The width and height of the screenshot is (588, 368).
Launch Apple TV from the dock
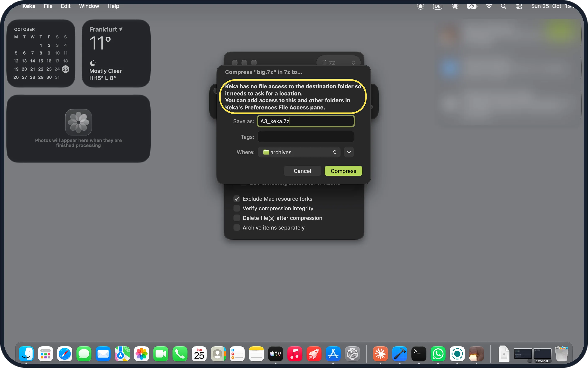pos(276,354)
